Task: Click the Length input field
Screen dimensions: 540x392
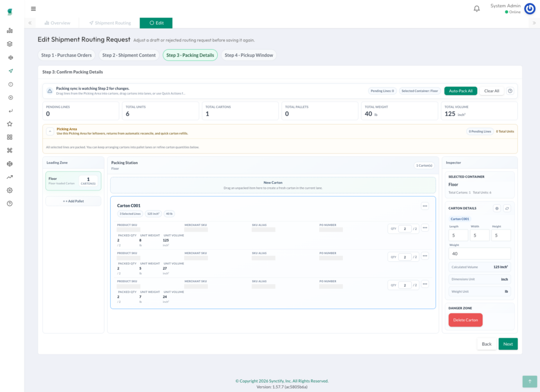Action: [458, 235]
